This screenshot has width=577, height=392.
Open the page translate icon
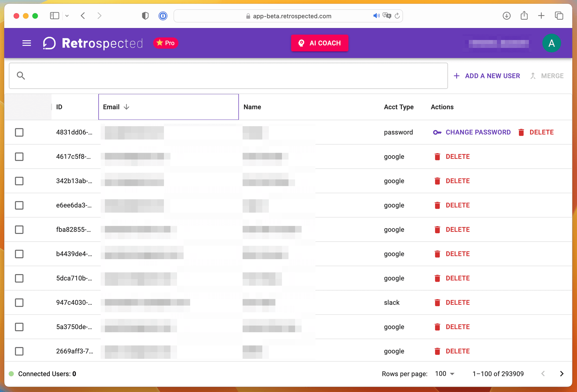coord(387,16)
